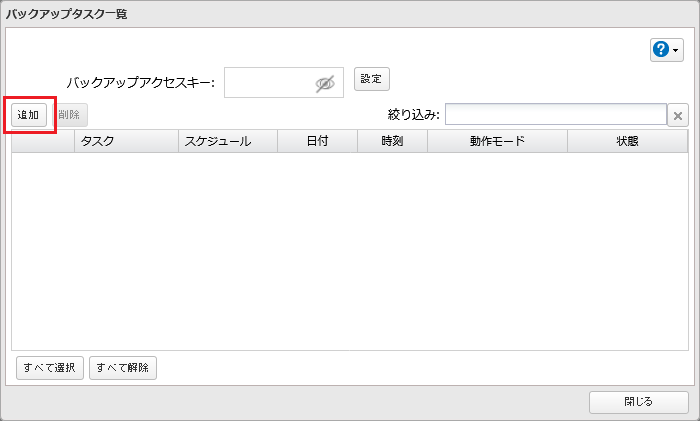Click the 追加 button to add task
This screenshot has height=421, width=700.
pyautogui.click(x=28, y=115)
